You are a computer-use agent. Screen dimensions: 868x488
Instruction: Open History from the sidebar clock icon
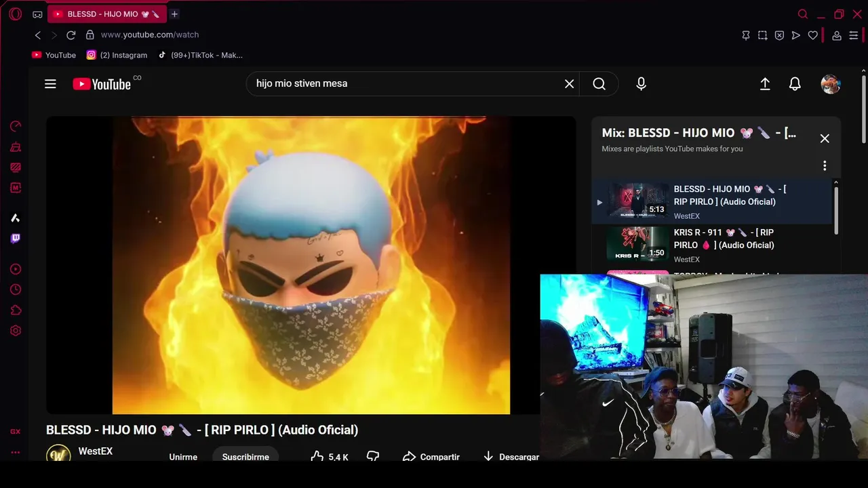coord(16,289)
